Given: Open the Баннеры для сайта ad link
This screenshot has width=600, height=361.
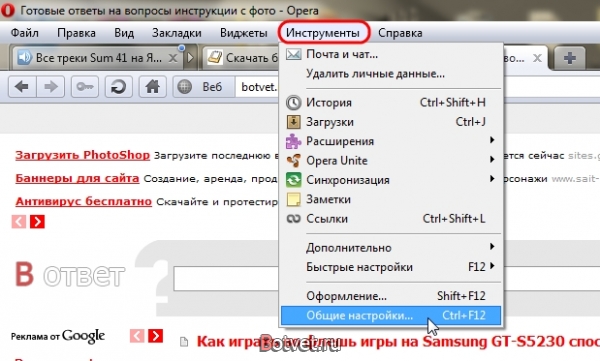Looking at the screenshot, I should click(77, 178).
